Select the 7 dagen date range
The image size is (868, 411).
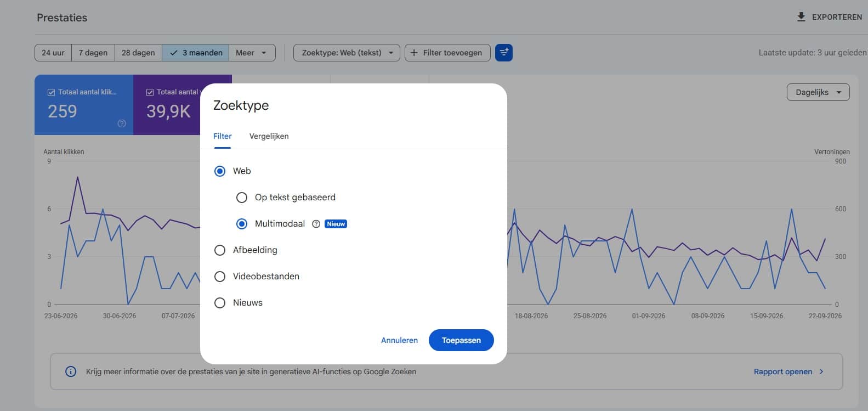(x=93, y=53)
